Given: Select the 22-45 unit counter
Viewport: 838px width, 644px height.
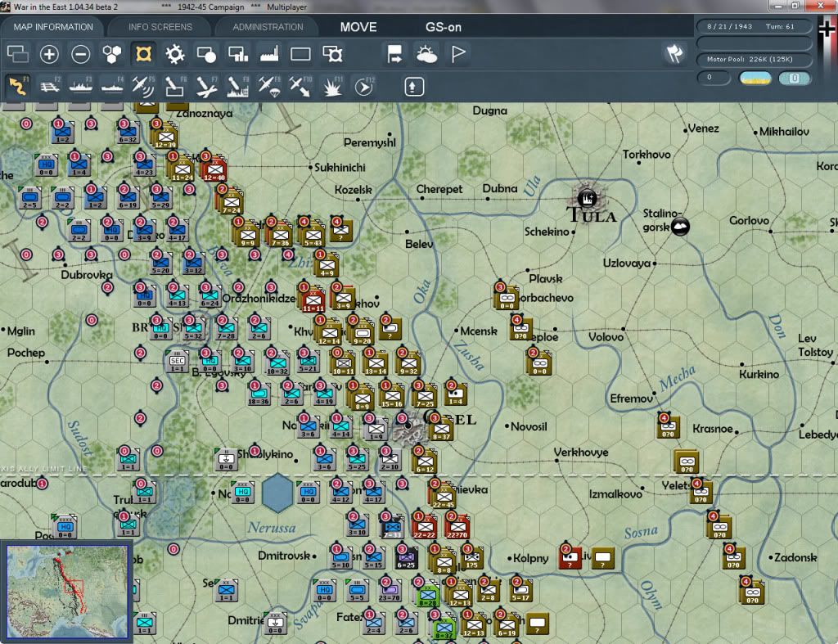Looking at the screenshot, I should click(x=443, y=497).
